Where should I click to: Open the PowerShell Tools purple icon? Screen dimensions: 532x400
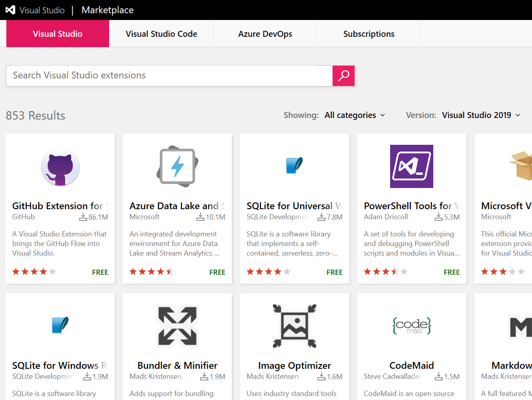pyautogui.click(x=412, y=166)
